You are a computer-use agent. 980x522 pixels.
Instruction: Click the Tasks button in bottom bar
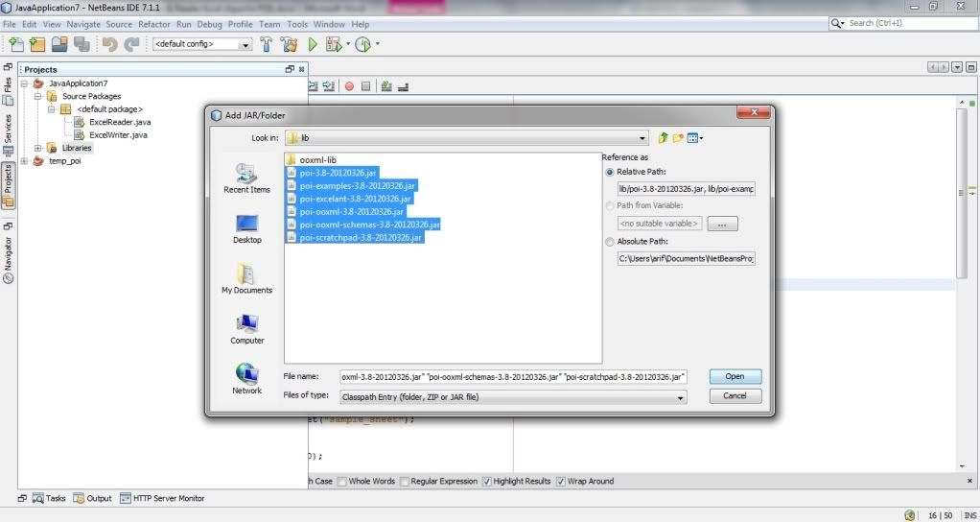click(x=49, y=498)
